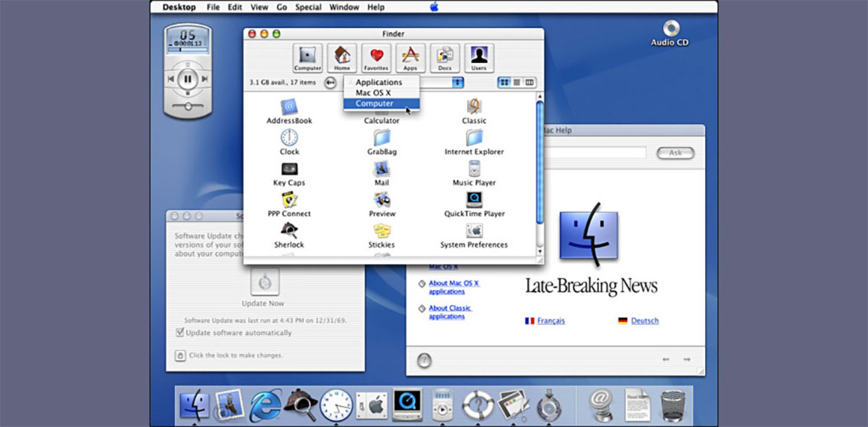
Task: Click the Docs toolbar icon
Action: tap(445, 58)
